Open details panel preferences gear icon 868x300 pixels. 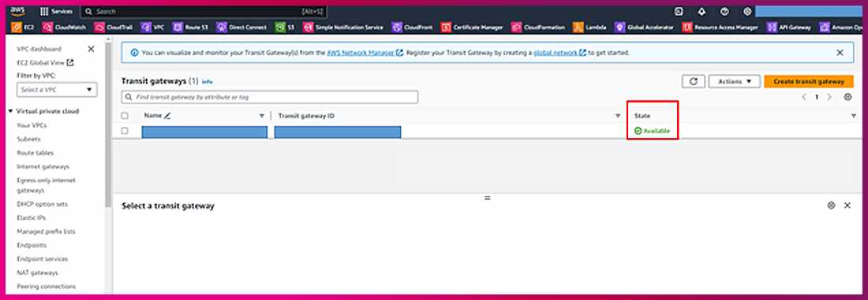tap(831, 205)
